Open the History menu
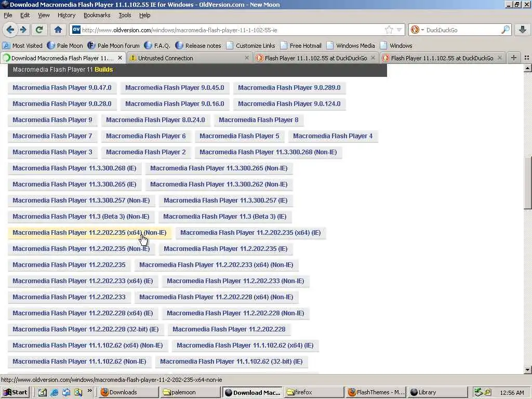 click(x=66, y=15)
